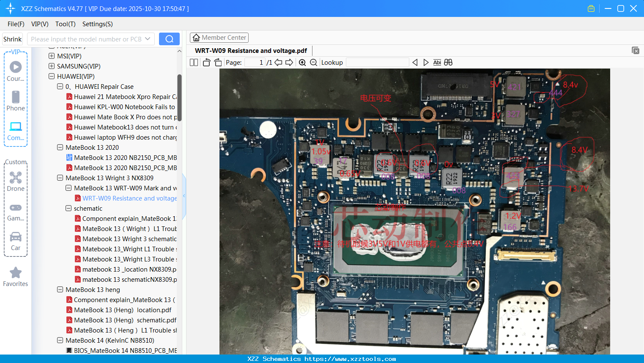
Task: Rotate the page counterclockwise
Action: [206, 63]
